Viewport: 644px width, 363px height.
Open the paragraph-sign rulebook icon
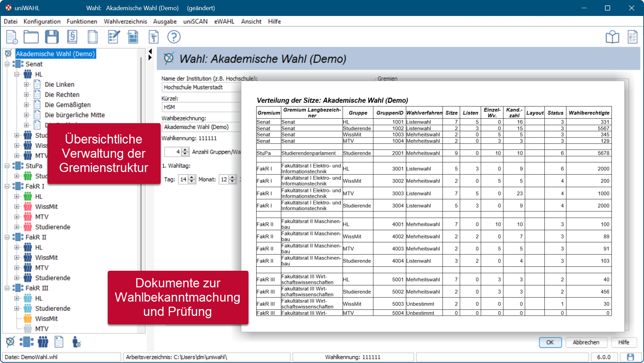pyautogui.click(x=72, y=37)
